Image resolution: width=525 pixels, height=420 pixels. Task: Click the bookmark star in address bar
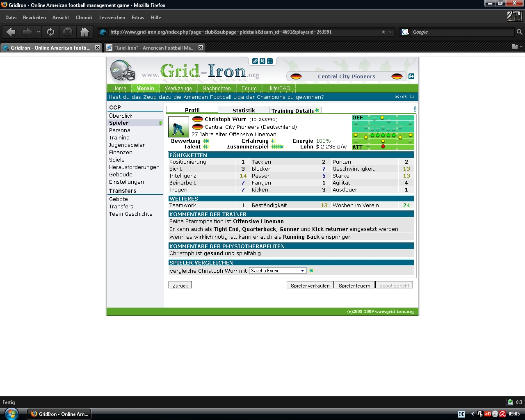pos(383,32)
